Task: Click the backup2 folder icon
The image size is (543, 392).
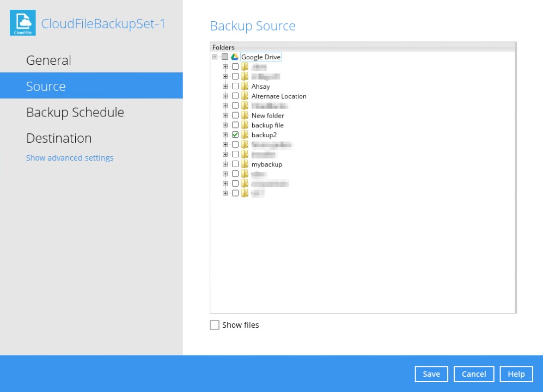Action: click(244, 134)
